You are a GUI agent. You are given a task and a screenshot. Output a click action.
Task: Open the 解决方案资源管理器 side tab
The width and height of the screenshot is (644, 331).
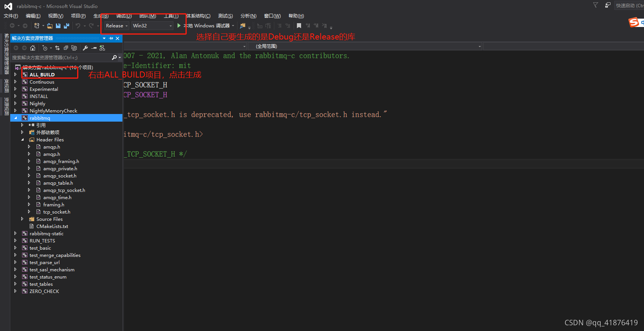[6, 54]
